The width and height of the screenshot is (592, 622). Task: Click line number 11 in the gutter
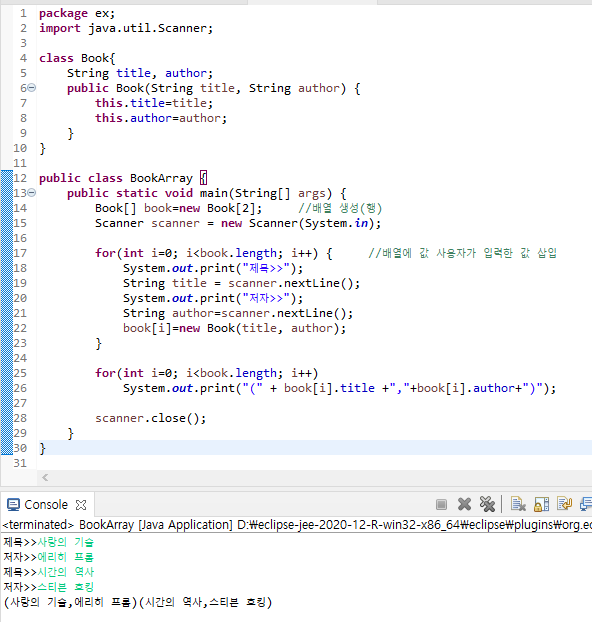(x=20, y=163)
